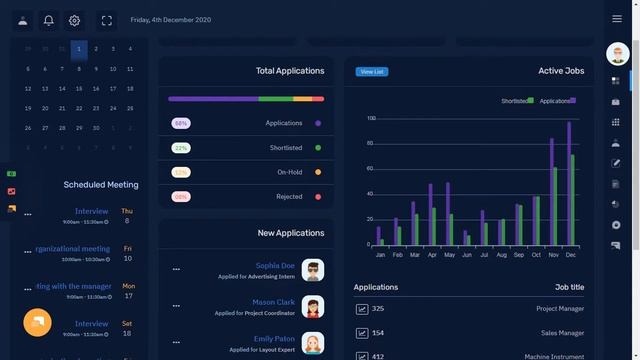
Task: Click the Rejected status row label
Action: (x=289, y=197)
